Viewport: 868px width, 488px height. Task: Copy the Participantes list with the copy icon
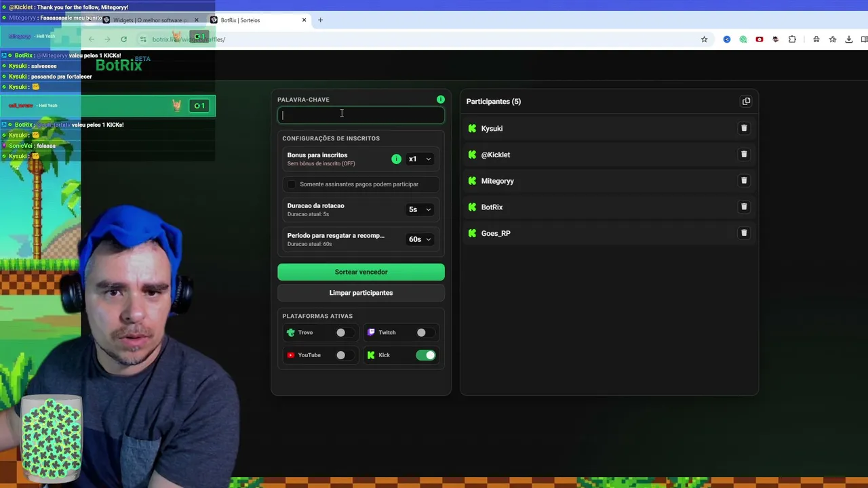[x=746, y=102]
